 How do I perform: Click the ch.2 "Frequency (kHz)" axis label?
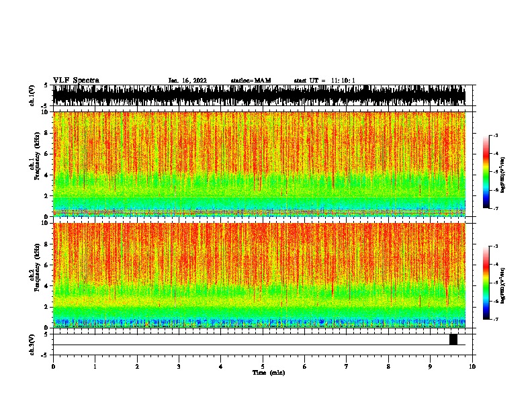(36, 267)
